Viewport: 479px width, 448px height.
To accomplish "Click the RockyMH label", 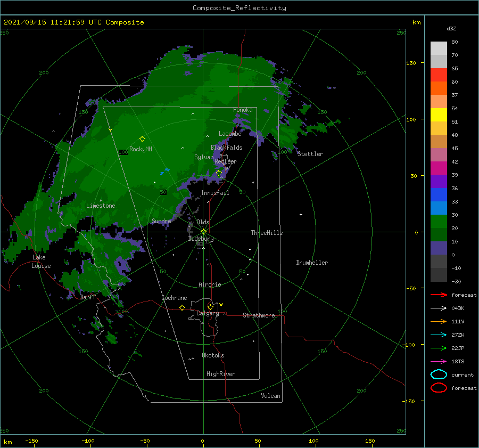I will 141,149.
